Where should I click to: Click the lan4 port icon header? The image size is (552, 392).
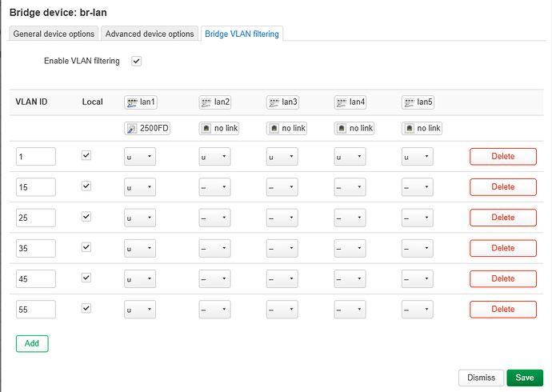tap(350, 102)
